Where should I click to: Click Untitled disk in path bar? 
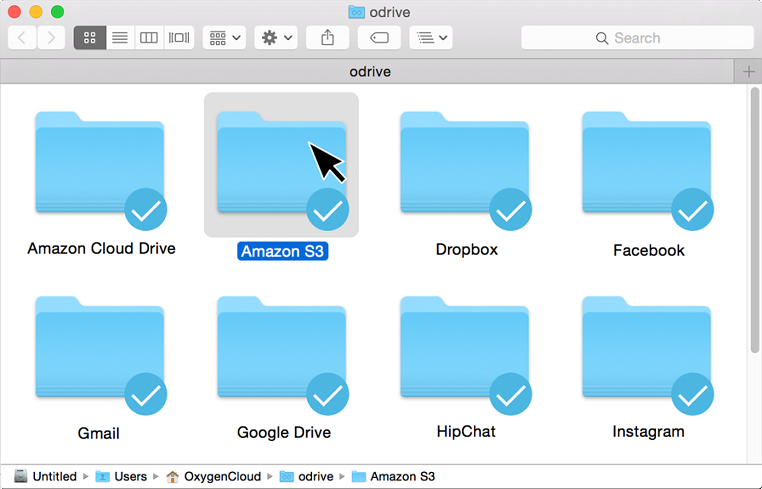(x=45, y=476)
